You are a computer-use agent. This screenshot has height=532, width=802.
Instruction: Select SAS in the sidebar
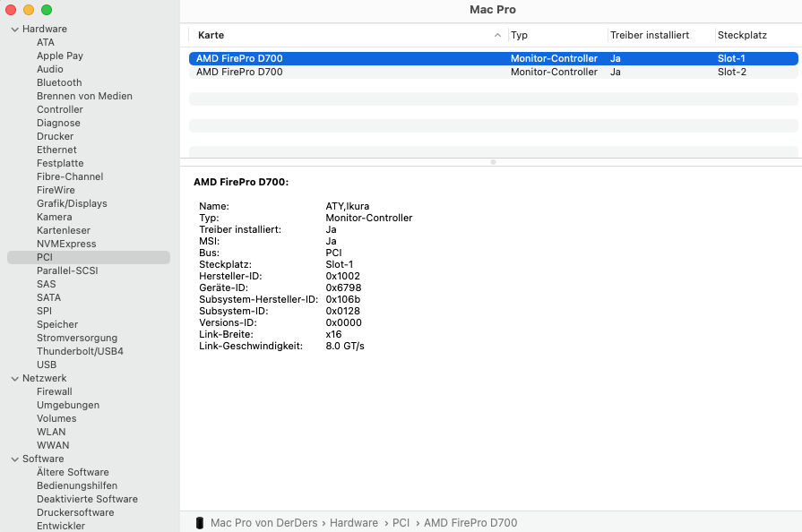click(x=47, y=284)
